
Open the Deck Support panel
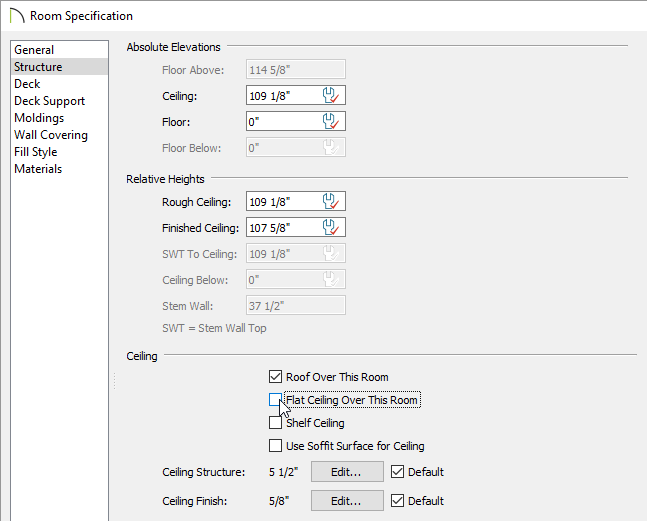tap(60, 101)
